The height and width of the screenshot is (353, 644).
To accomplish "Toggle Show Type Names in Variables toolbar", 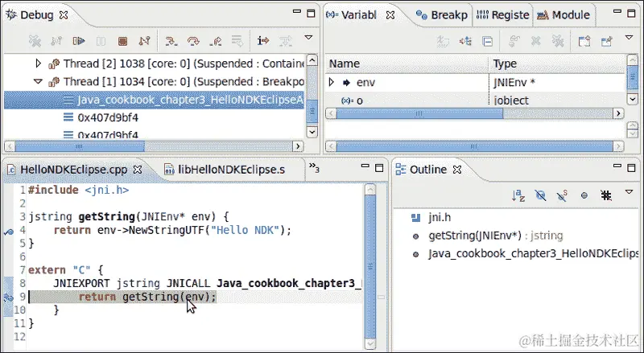I will [444, 41].
